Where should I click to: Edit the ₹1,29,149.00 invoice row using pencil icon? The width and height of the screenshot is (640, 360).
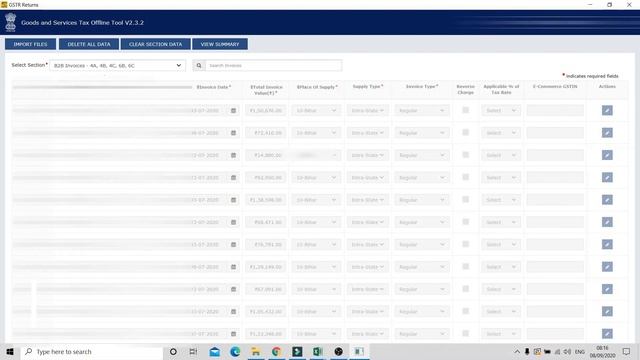point(607,267)
